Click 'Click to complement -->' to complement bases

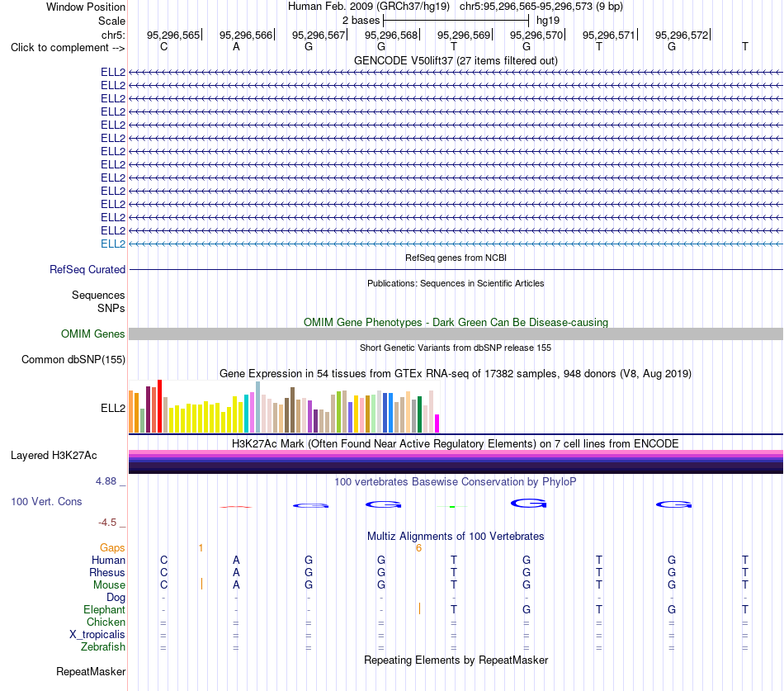(x=68, y=48)
